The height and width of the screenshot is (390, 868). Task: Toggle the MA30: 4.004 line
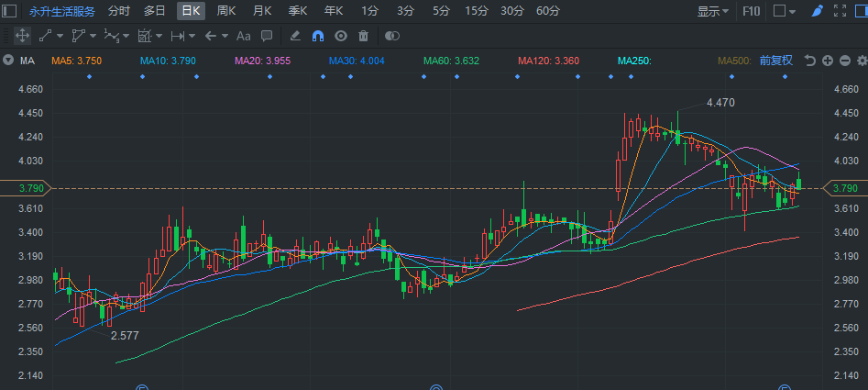(x=357, y=61)
